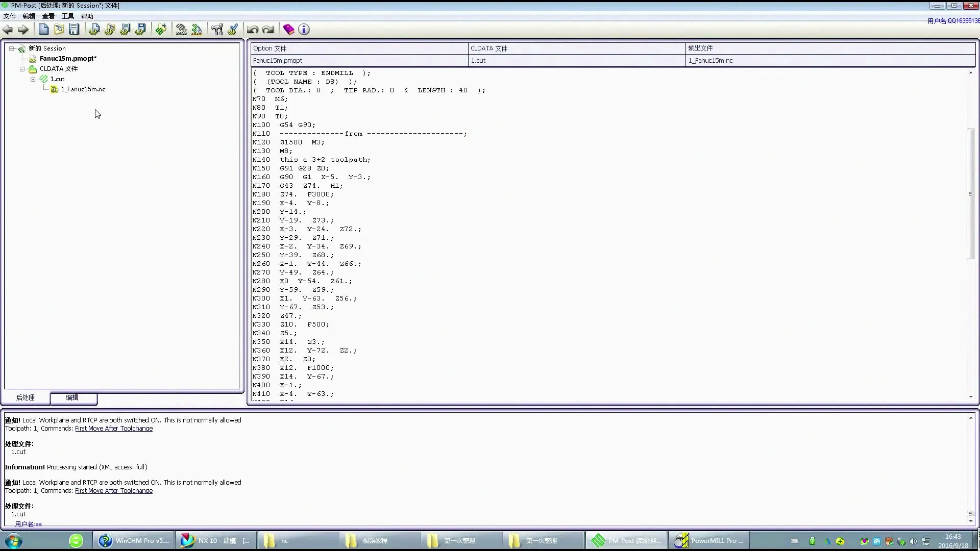Click the redo arrow icon
The height and width of the screenshot is (551, 980).
tap(268, 30)
